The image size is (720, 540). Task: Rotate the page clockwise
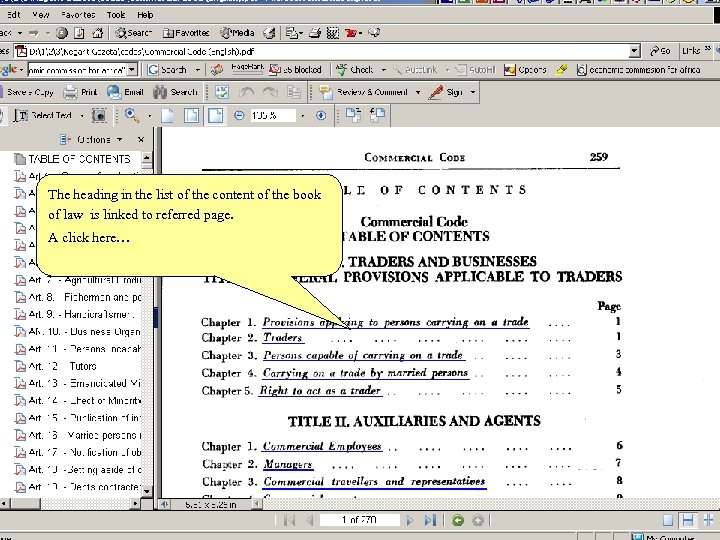point(353,115)
